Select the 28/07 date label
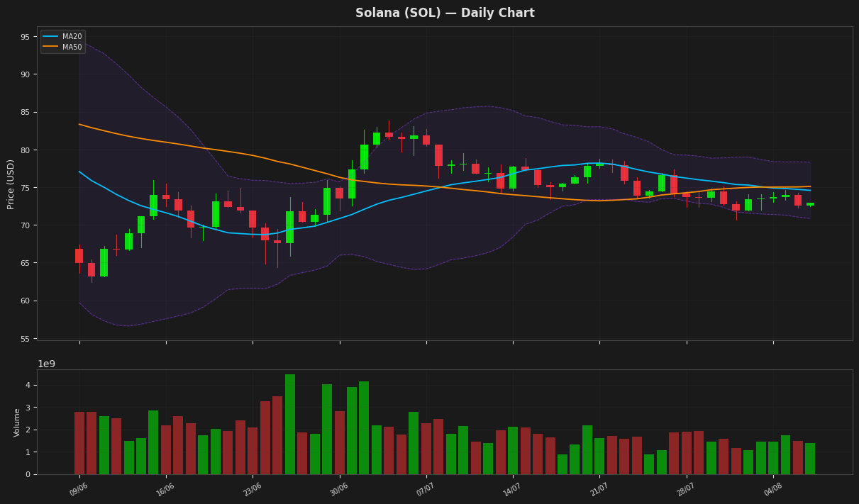Viewport: 859px width, 504px height. pos(685,490)
